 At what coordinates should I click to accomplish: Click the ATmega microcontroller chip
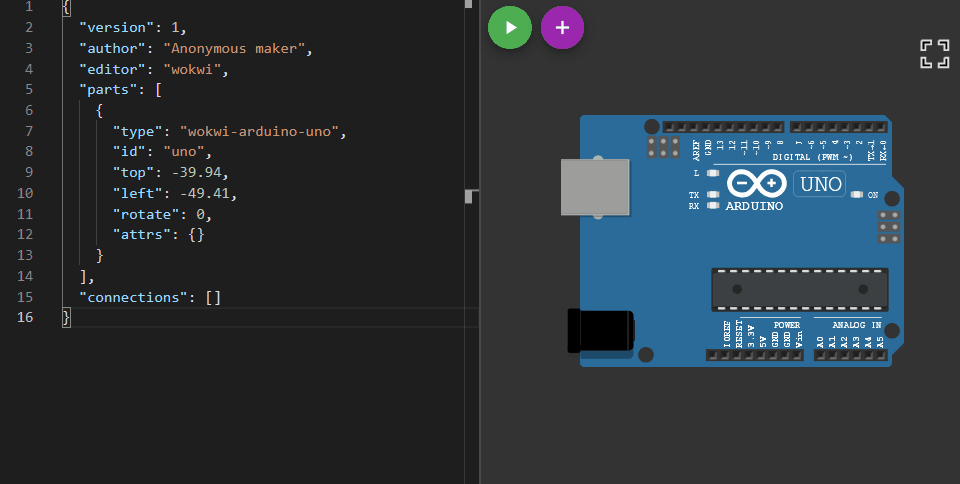799,289
